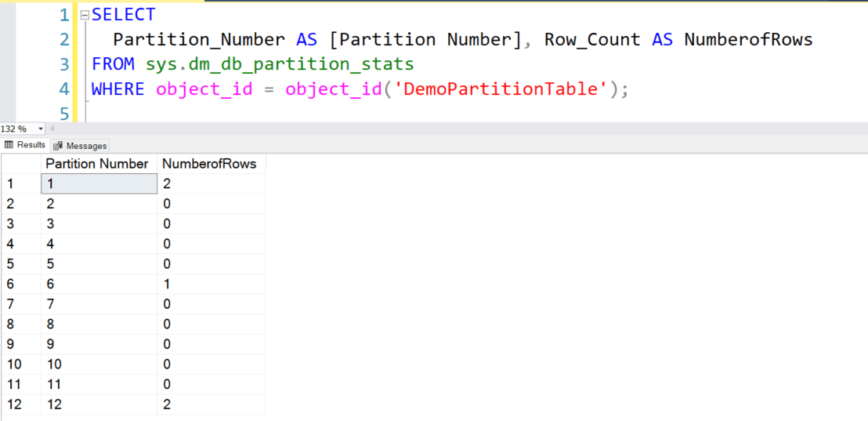Collapse the SELECT statement outline toggle

click(84, 15)
